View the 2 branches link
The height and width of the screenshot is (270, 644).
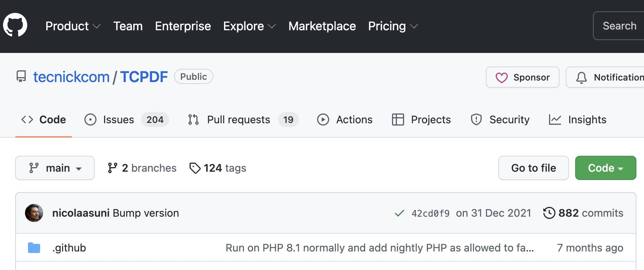coord(142,168)
